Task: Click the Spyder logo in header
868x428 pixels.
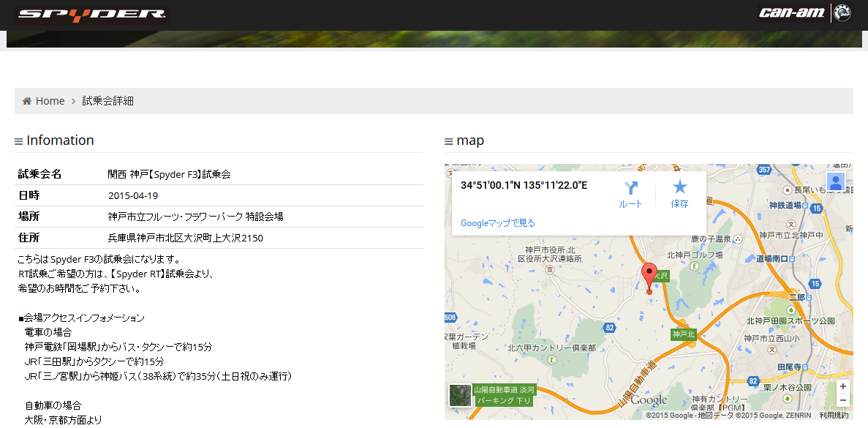Action: point(91,15)
